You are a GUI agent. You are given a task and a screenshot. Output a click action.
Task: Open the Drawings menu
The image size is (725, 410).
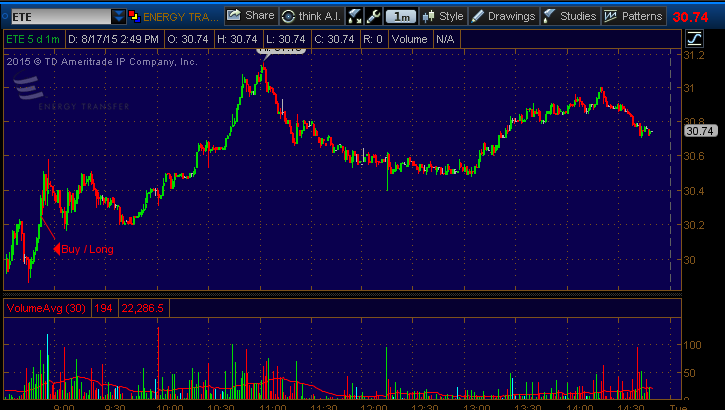(x=504, y=16)
